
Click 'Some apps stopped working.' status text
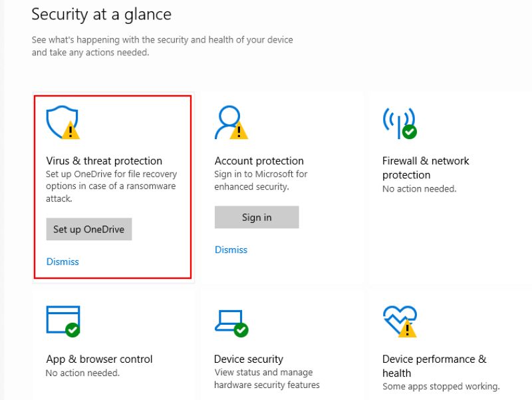tap(441, 387)
